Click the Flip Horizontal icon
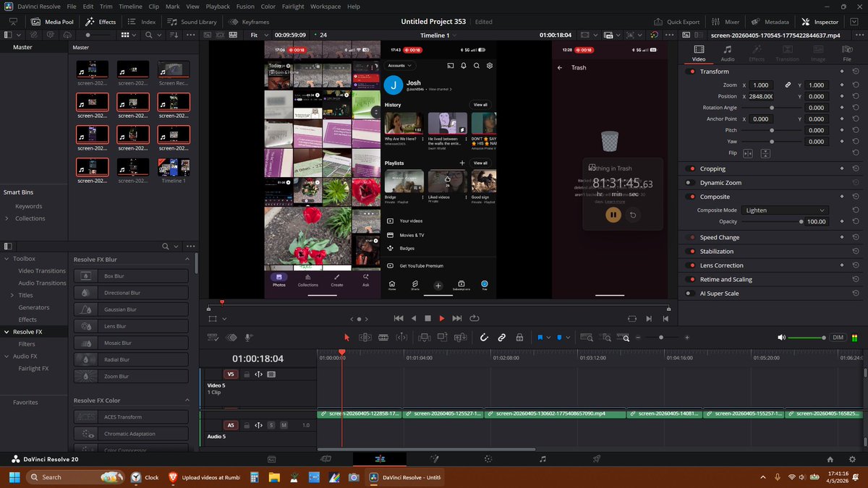The width and height of the screenshot is (868, 488). pyautogui.click(x=748, y=153)
